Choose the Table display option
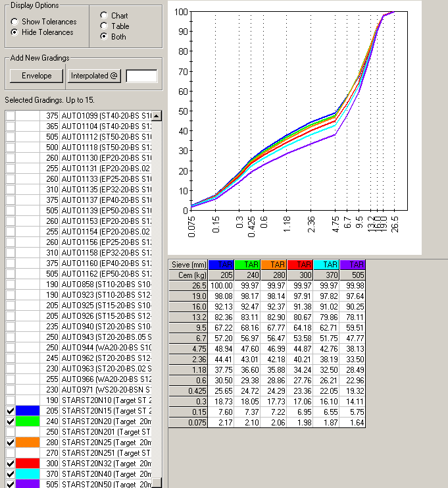Screen dimensions: 448x488 [104, 26]
